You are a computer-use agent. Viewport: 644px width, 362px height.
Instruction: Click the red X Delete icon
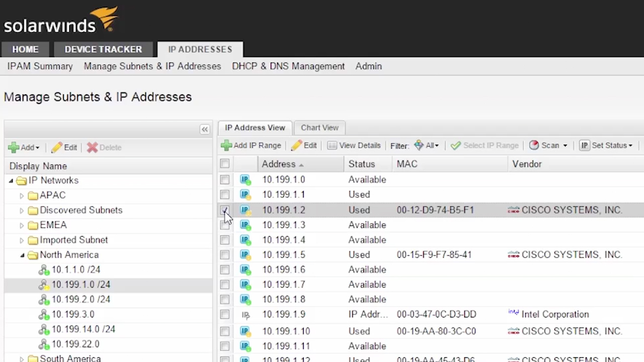coord(92,147)
